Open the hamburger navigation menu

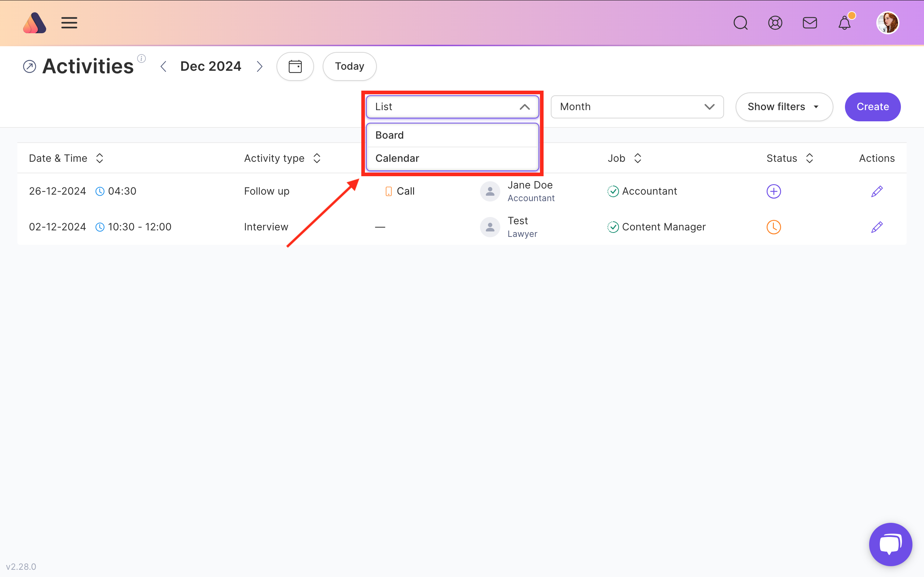click(69, 23)
